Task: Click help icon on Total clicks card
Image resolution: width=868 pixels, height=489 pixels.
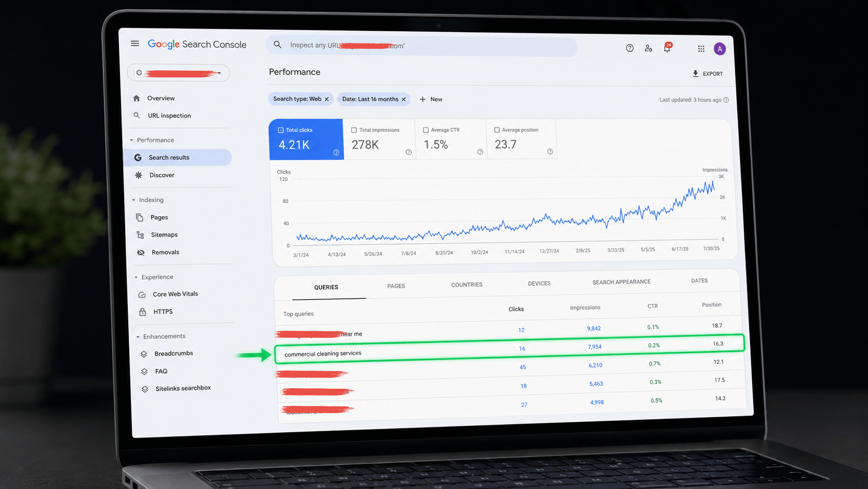Action: (x=336, y=152)
